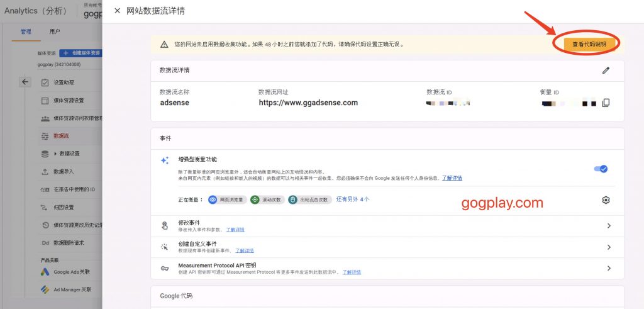Click the Google 代码 section header
Image resolution: width=644 pixels, height=309 pixels.
pyautogui.click(x=176, y=296)
